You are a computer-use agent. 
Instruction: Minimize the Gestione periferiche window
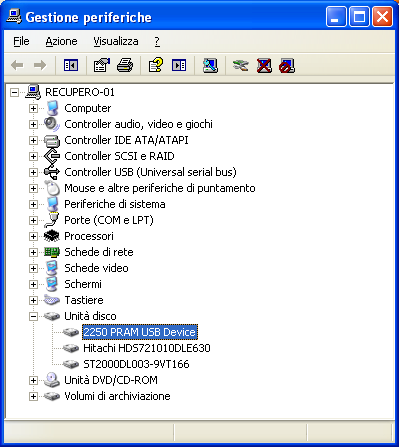click(336, 17)
